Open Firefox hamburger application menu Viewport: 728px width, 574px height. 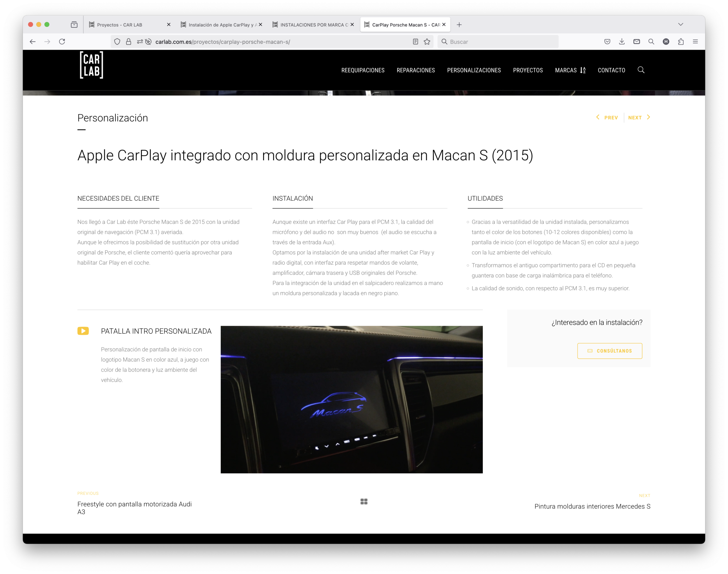point(695,42)
